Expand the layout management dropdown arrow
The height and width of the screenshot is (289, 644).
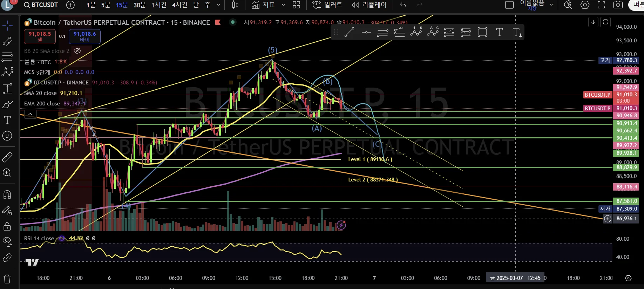tap(551, 5)
